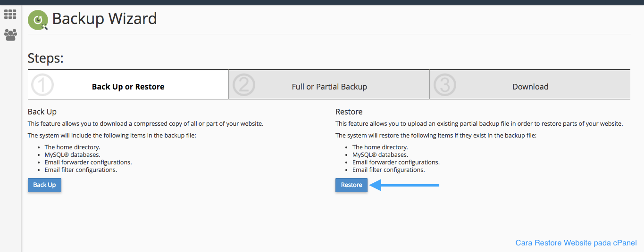Click the Restore section heading
This screenshot has height=252, width=644.
[349, 112]
